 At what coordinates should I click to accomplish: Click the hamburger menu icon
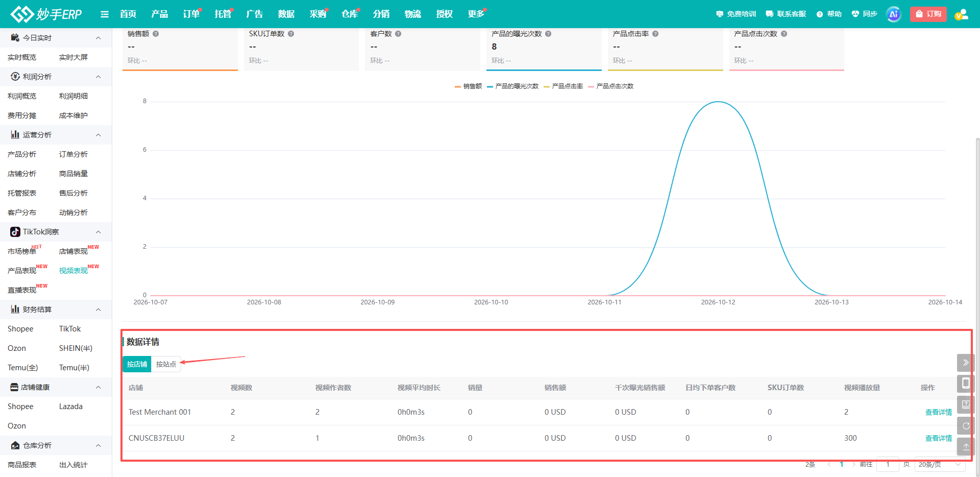(x=105, y=14)
